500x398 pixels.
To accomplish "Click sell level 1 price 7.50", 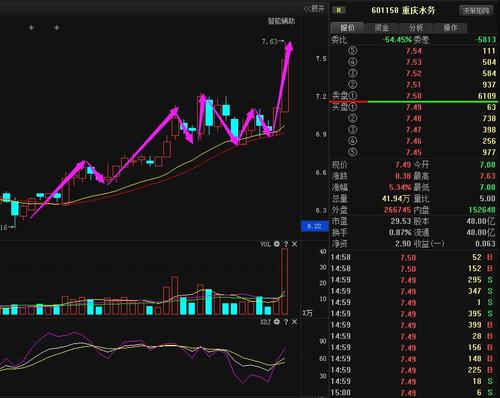I will pyautogui.click(x=414, y=96).
